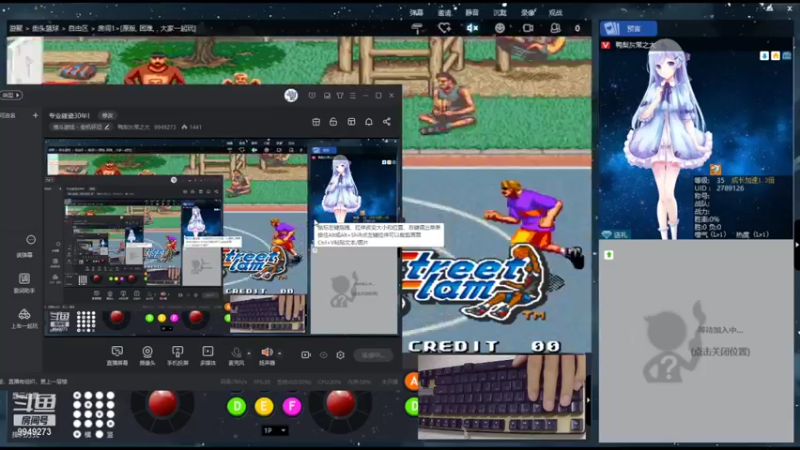Expand the speaker options arrow

pos(280,353)
